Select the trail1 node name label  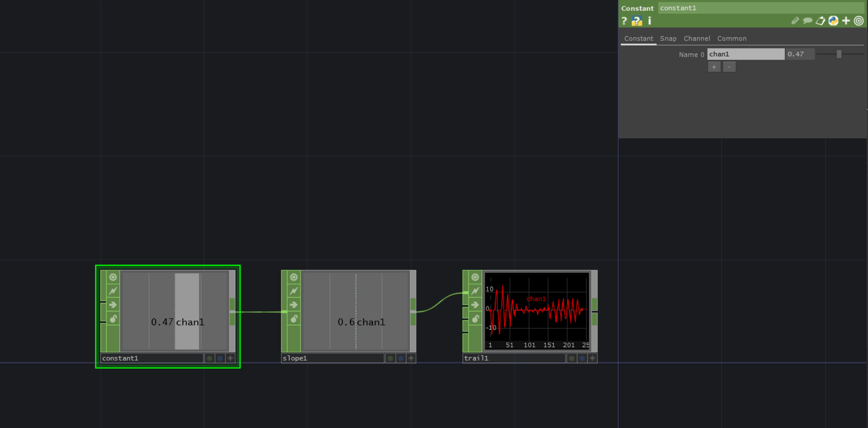(x=514, y=358)
